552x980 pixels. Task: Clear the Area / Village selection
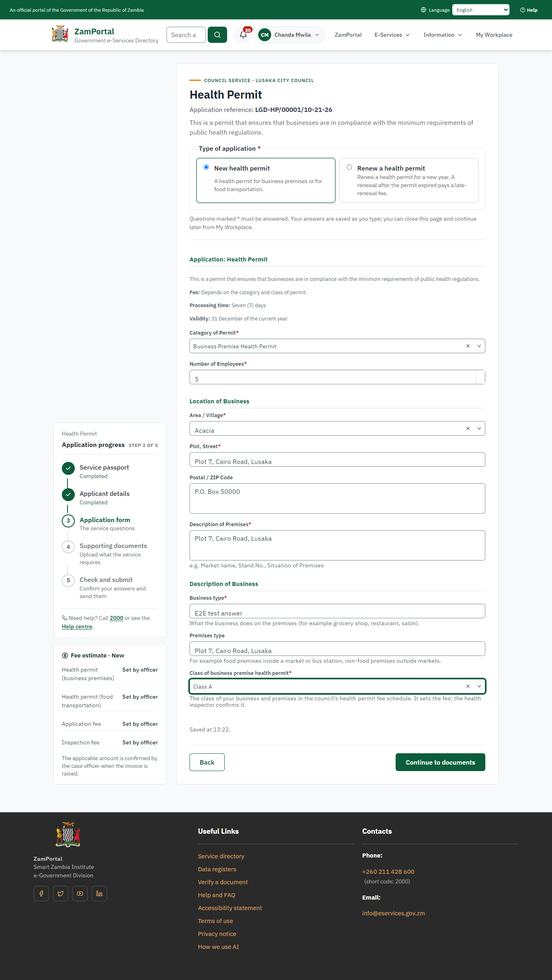click(468, 428)
